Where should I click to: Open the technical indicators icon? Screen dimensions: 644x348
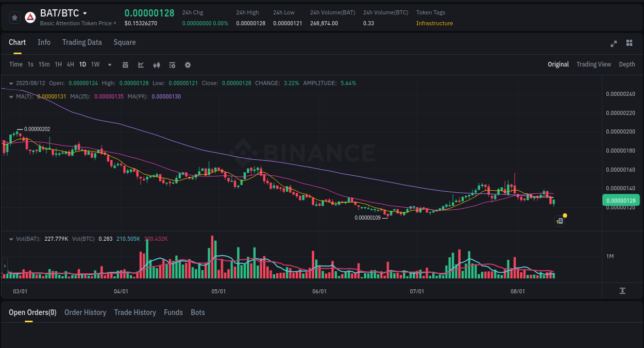click(141, 65)
